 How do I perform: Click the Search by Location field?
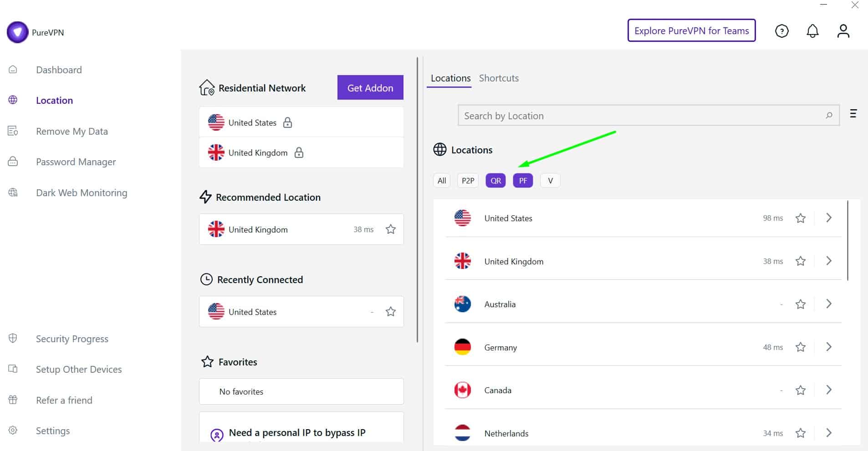(x=648, y=116)
